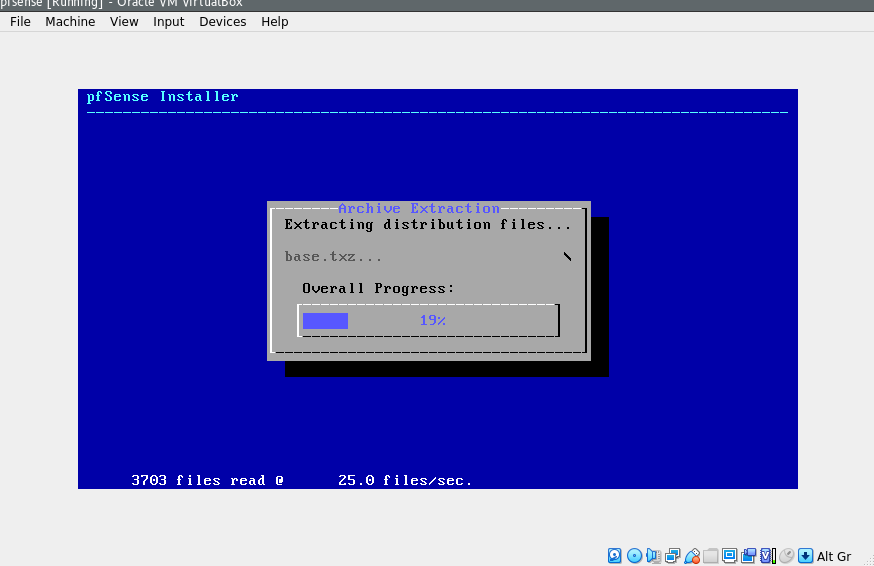Image resolution: width=874 pixels, height=566 pixels.
Task: Click the USB devices status icon
Action: click(x=691, y=556)
